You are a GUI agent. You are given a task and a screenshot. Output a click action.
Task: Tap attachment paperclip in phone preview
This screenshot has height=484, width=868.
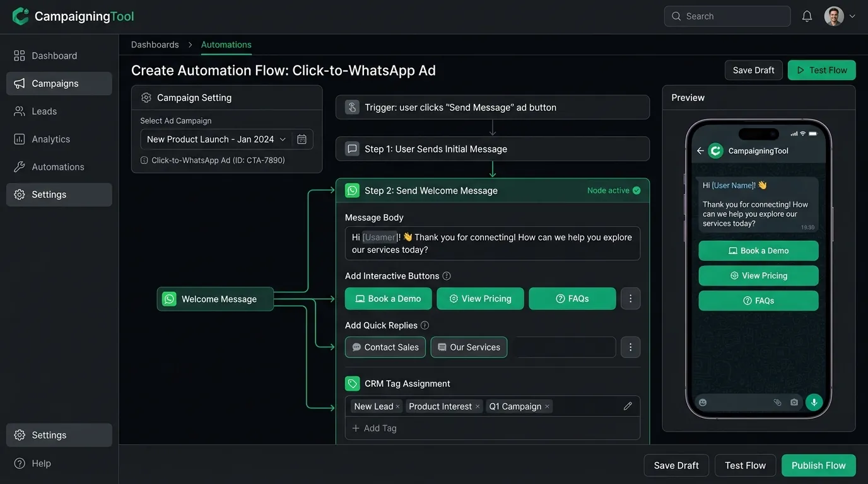777,402
